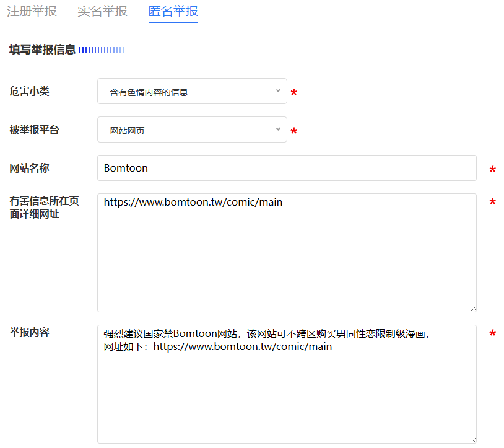The height and width of the screenshot is (448, 504).
Task: Open the 危害小类 dropdown
Action: (192, 91)
